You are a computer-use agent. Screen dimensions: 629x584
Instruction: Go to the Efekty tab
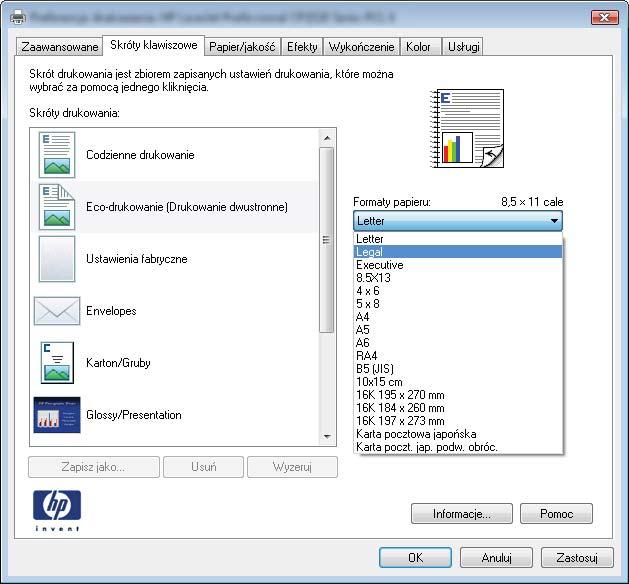pos(302,47)
